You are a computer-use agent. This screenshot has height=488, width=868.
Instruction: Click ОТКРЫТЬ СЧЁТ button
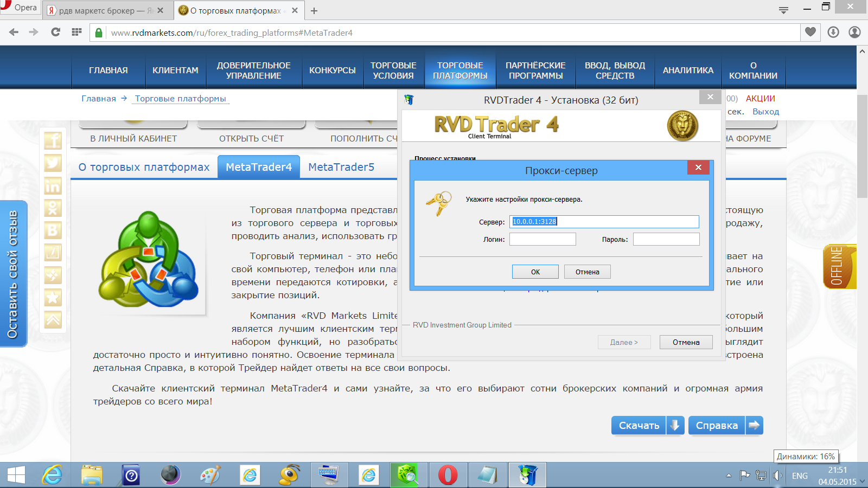pos(252,139)
